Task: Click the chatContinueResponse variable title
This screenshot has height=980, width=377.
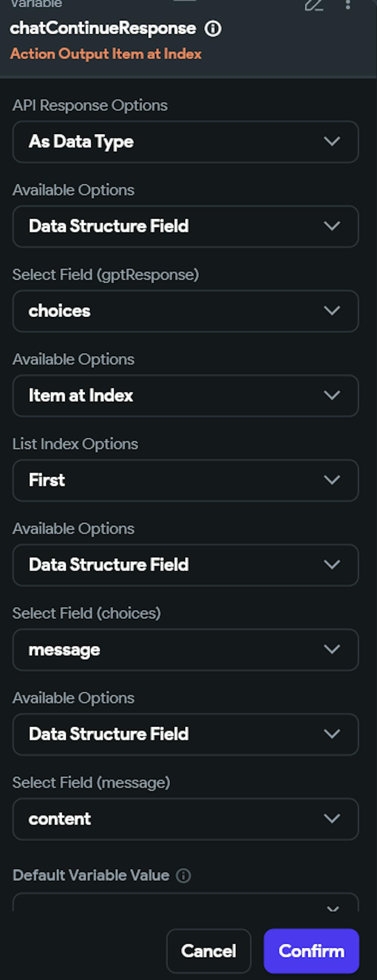Action: (x=103, y=29)
